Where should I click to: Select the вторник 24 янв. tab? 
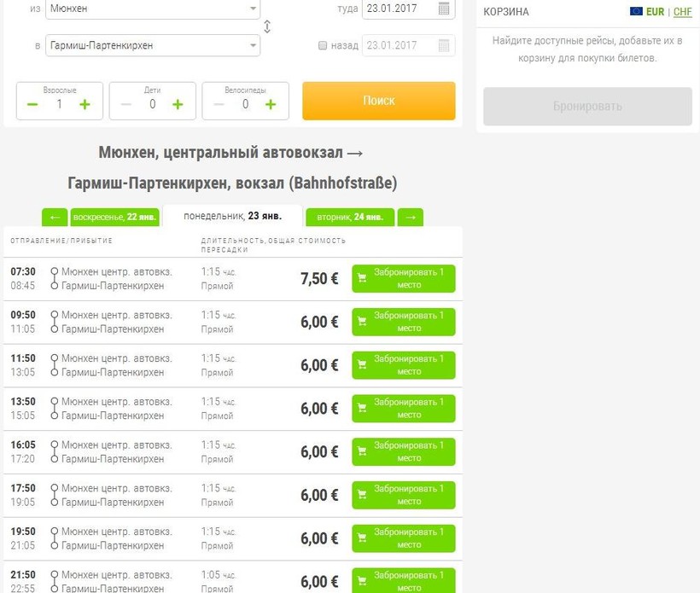click(x=350, y=218)
